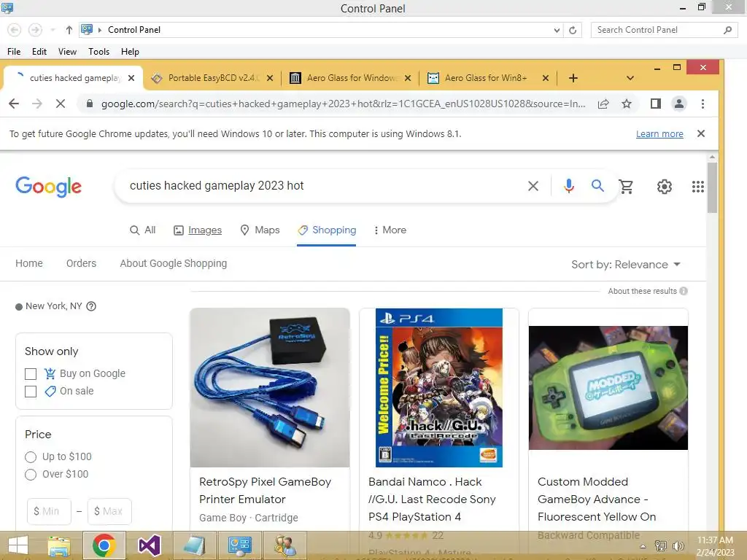Click the page vertical scrollbar thumb
747x560 pixels.
click(712, 187)
